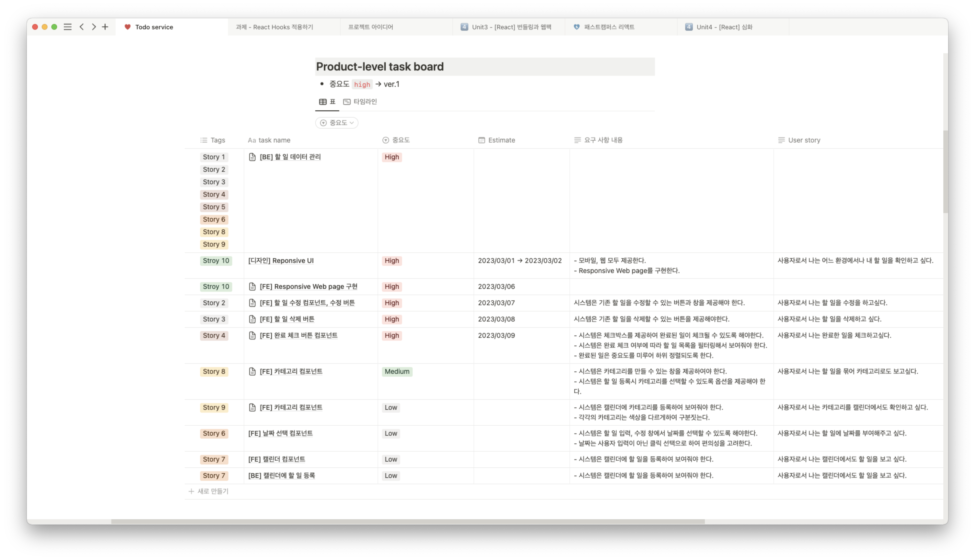Open a new tab with plus icon
The image size is (975, 560).
click(x=105, y=27)
